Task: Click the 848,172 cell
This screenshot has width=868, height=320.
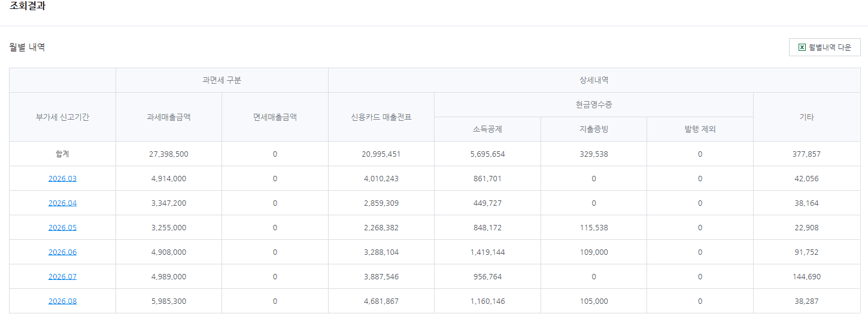Action: coord(487,227)
